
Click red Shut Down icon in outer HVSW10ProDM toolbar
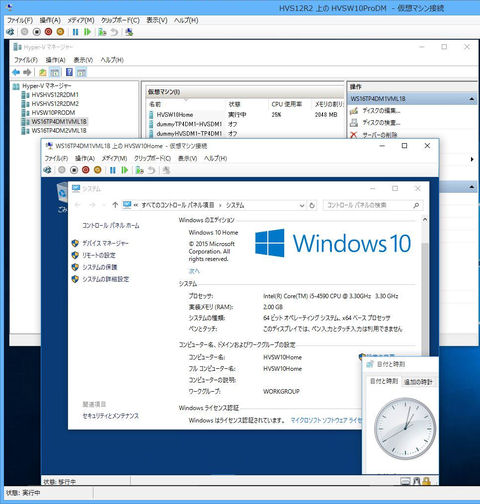pos(48,32)
